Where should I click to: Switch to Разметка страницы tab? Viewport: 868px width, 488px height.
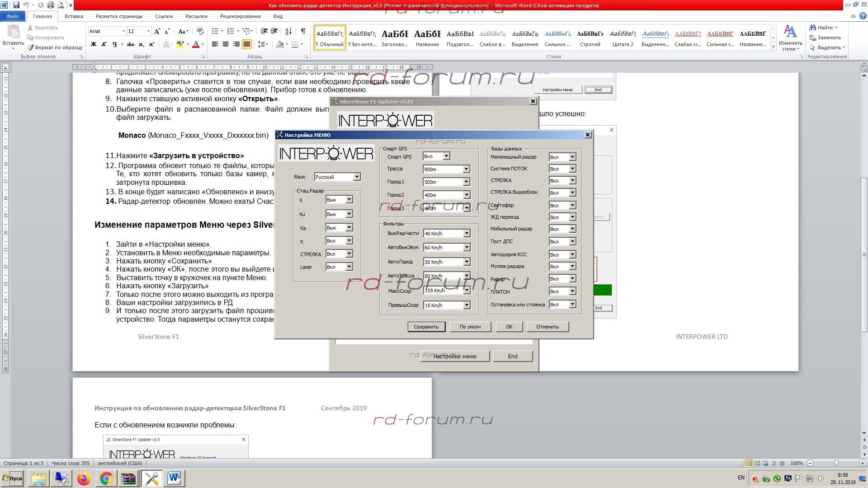tap(119, 16)
